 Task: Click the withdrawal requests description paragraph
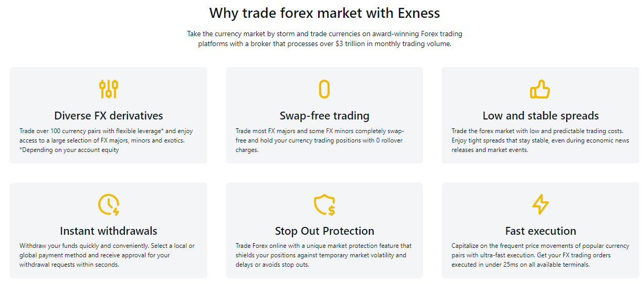coord(107,255)
